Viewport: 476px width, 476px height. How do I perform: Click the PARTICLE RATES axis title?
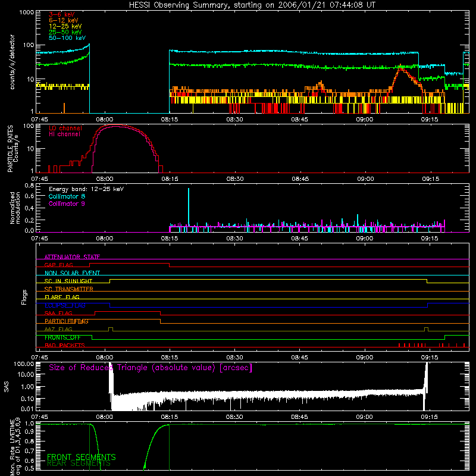[x=12, y=149]
